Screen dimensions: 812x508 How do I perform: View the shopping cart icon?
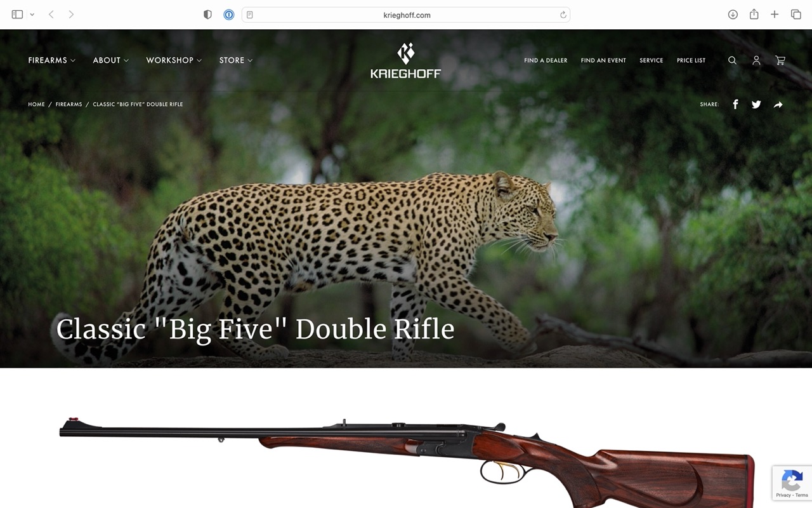click(x=780, y=60)
